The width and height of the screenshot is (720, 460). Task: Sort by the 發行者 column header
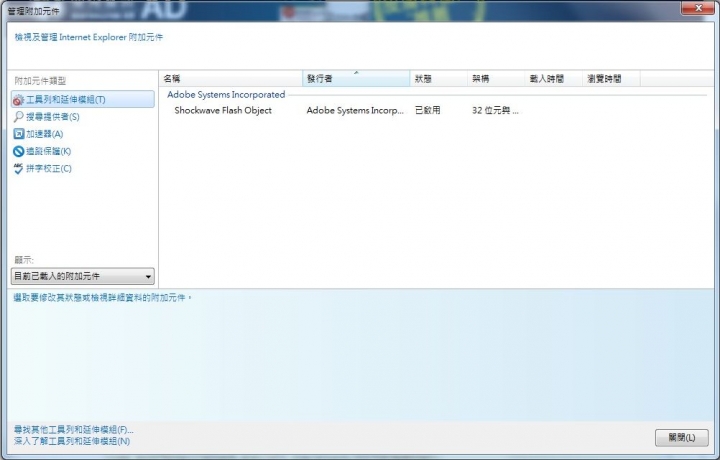coord(356,79)
